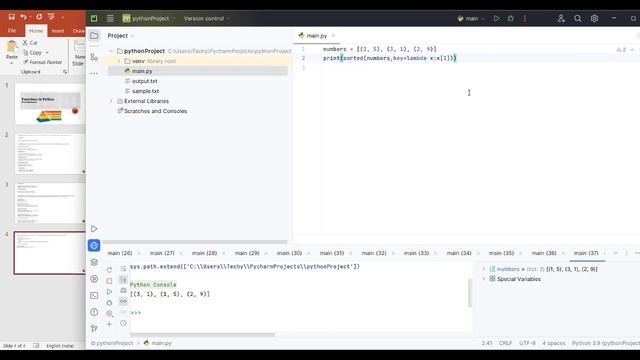
Task: Open the Python Console tool window button
Action: click(x=94, y=245)
